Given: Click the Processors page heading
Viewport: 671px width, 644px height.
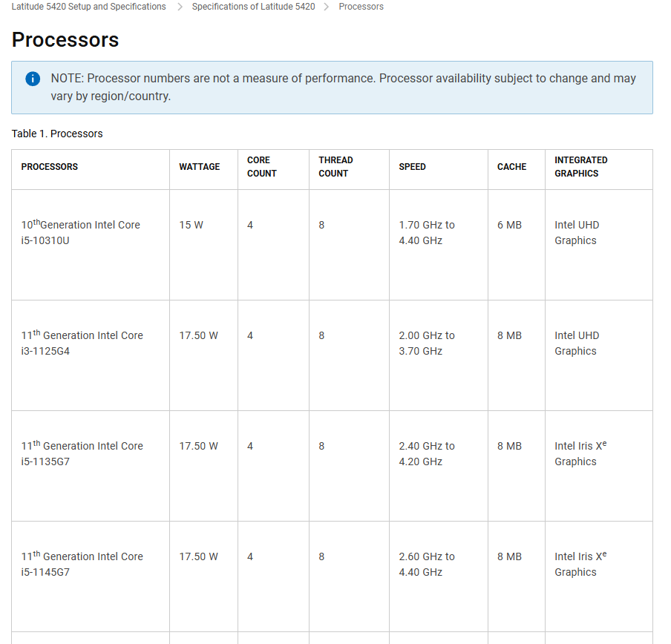Looking at the screenshot, I should click(x=65, y=40).
